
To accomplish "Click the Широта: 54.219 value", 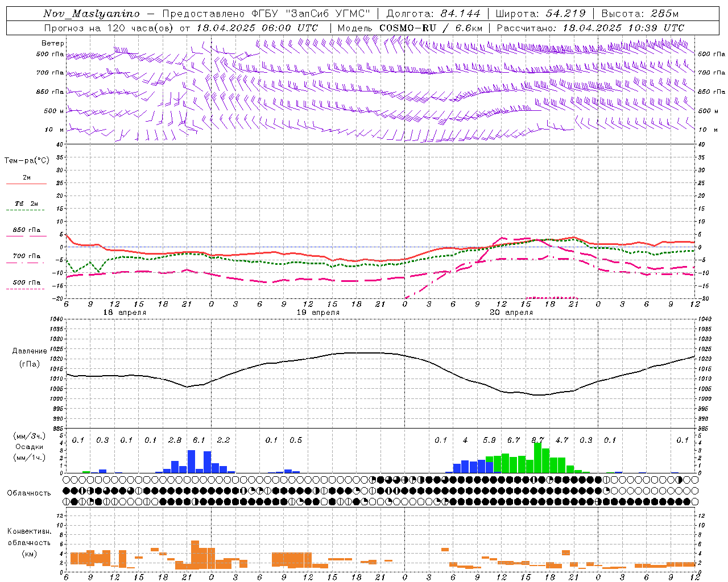I will click(540, 14).
